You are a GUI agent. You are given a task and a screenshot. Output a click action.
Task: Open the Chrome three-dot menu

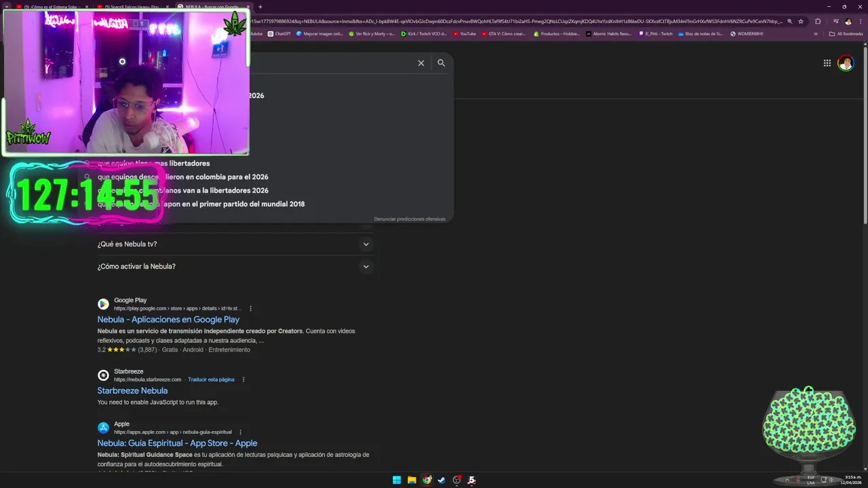[859, 21]
